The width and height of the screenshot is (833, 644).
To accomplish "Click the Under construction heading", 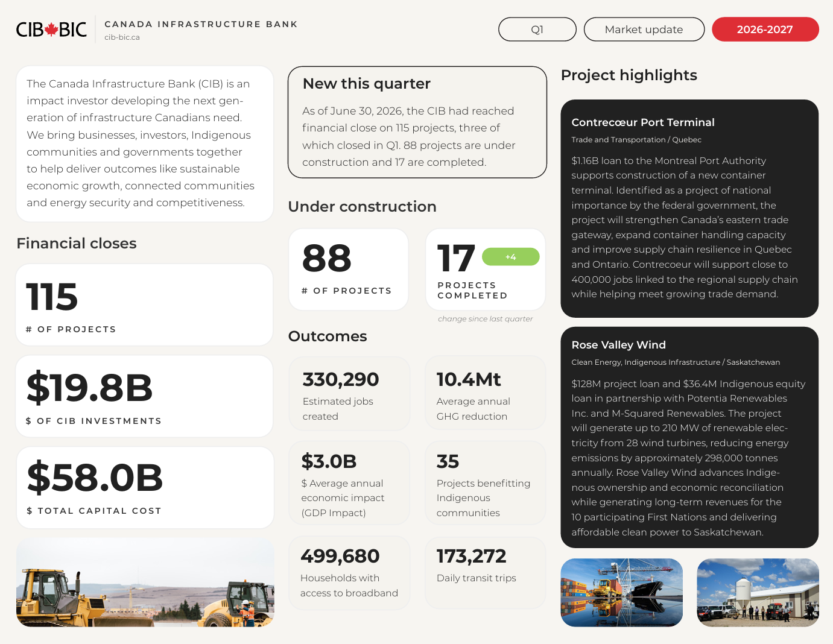I will (363, 206).
